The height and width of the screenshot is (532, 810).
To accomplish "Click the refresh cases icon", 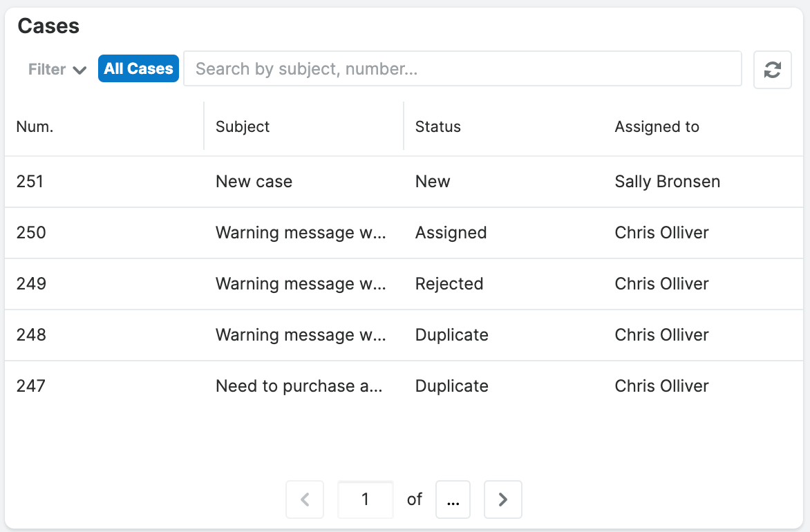I will coord(772,69).
